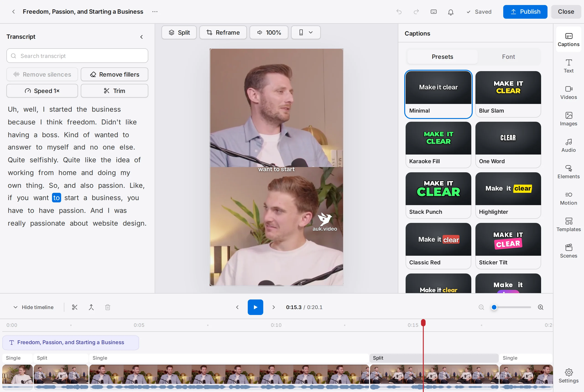This screenshot has width=584, height=392.
Task: Select the Karaoke Fill caption preset
Action: coord(438,144)
